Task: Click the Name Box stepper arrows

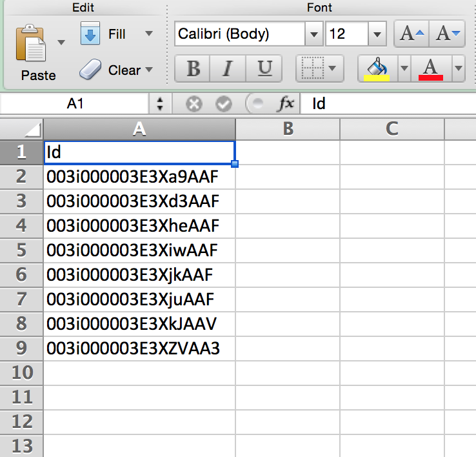Action: (160, 104)
